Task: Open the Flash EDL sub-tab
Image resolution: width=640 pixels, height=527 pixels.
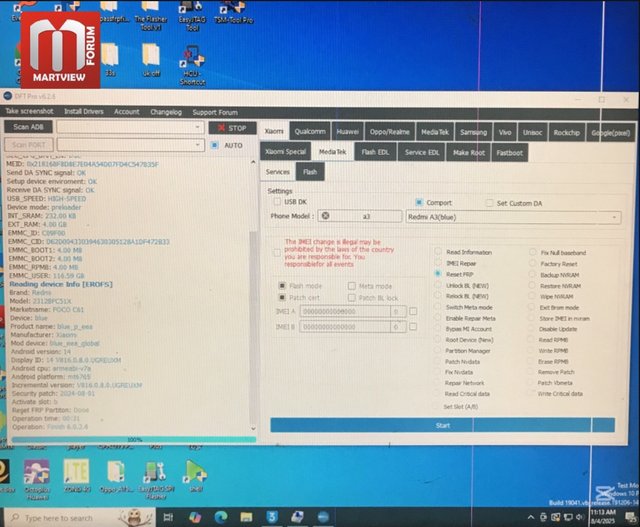Action: pos(375,152)
